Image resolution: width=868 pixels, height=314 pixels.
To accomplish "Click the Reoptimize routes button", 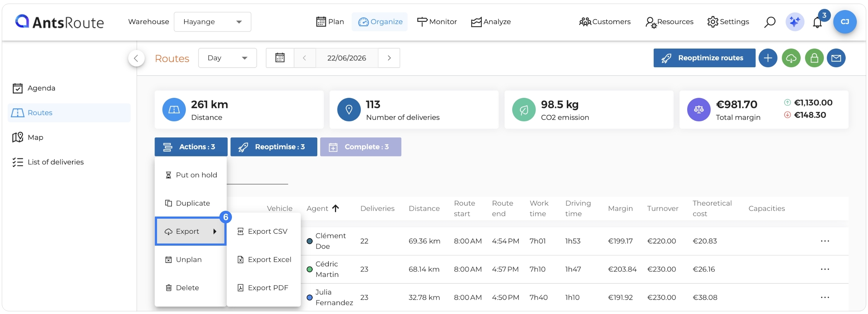I will point(704,58).
